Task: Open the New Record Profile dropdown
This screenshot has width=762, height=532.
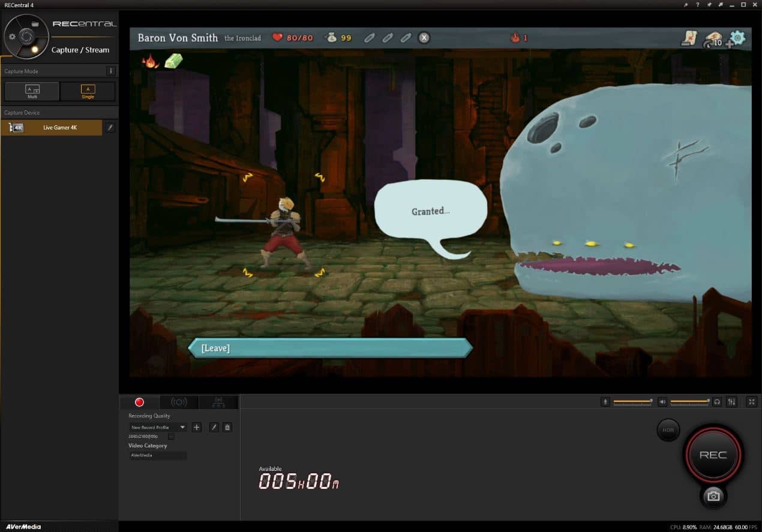Action: click(x=158, y=428)
